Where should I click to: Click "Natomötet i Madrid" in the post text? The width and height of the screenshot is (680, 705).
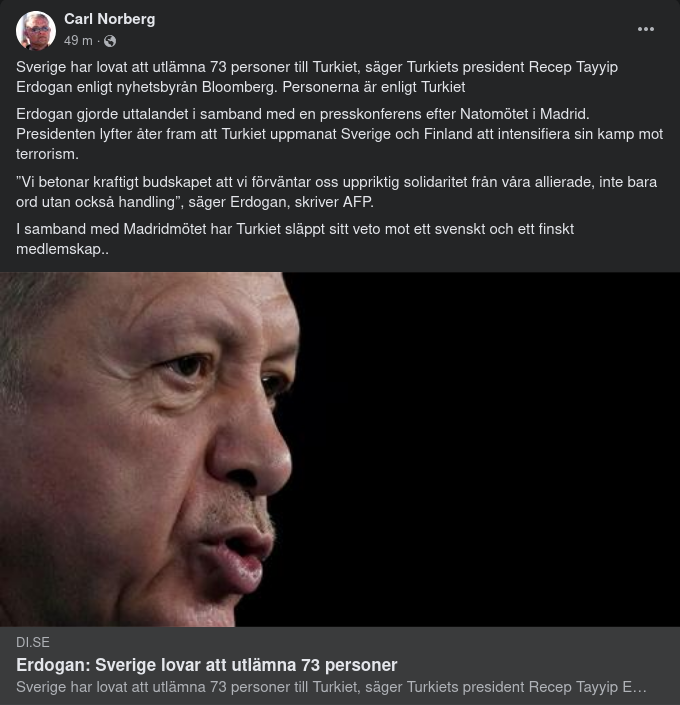(524, 114)
